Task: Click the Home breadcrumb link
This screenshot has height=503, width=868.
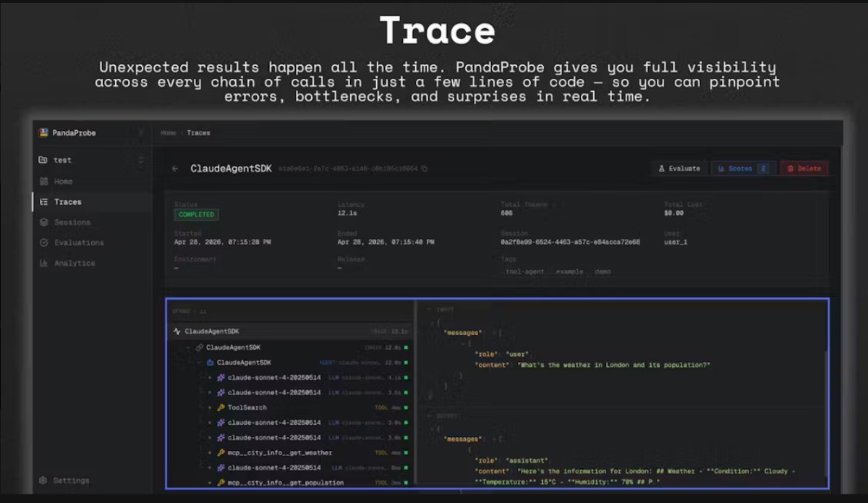Action: [168, 133]
